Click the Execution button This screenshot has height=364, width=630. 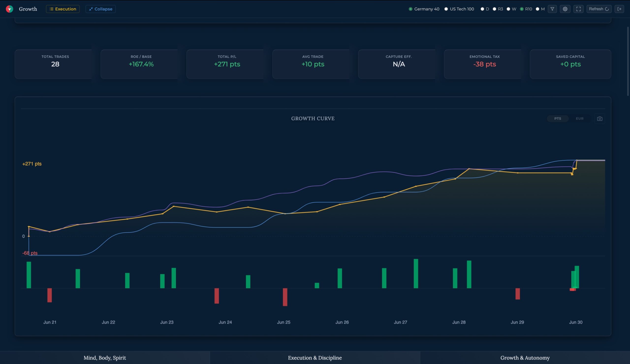coord(63,9)
